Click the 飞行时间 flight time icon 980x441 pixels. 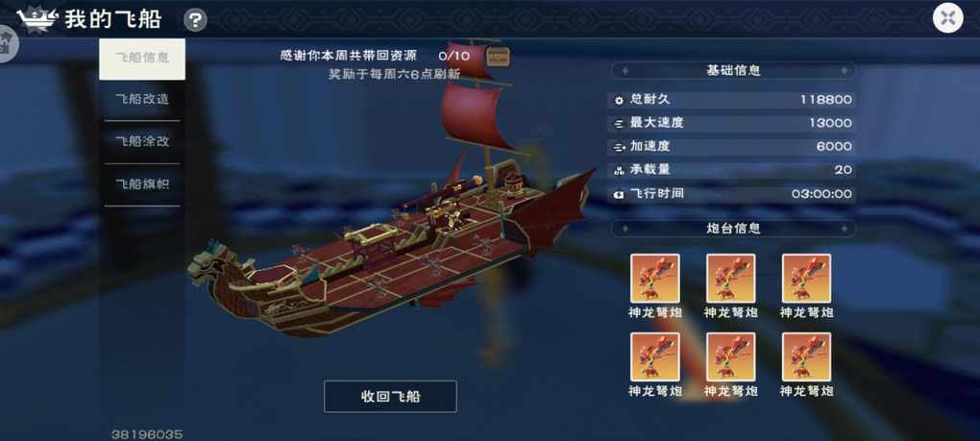619,194
